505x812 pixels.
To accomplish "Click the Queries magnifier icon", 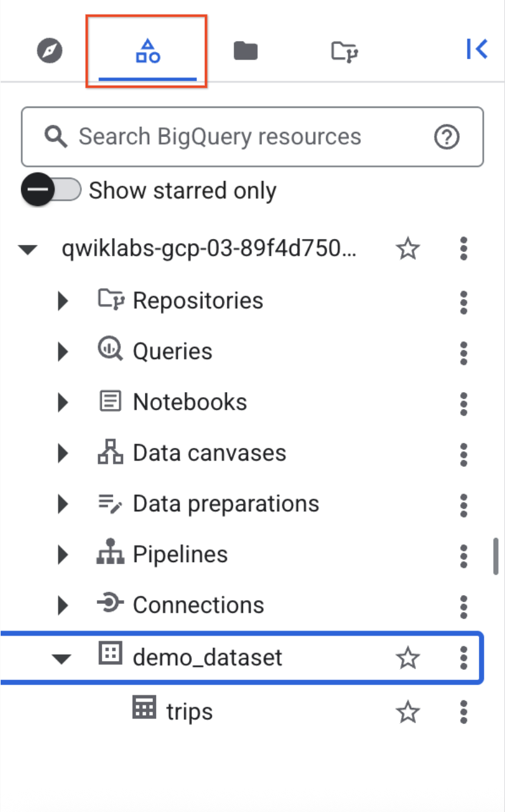I will (x=109, y=351).
